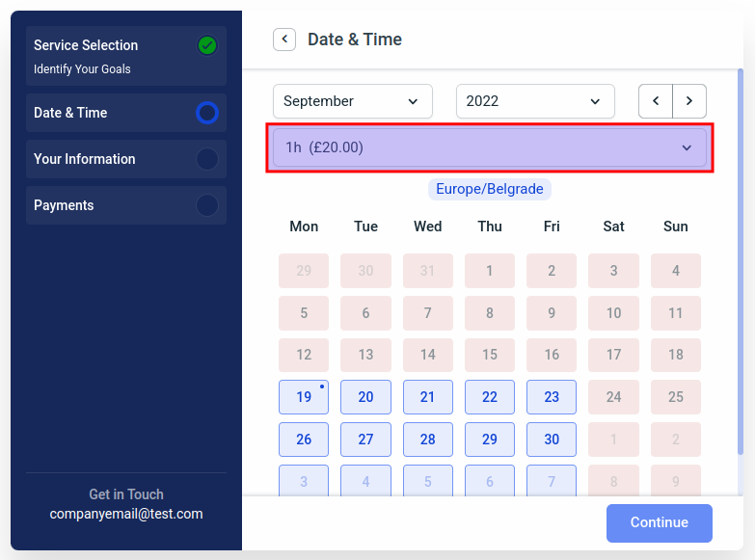This screenshot has width=755, height=560.
Task: Open the September month dropdown
Action: [x=352, y=101]
